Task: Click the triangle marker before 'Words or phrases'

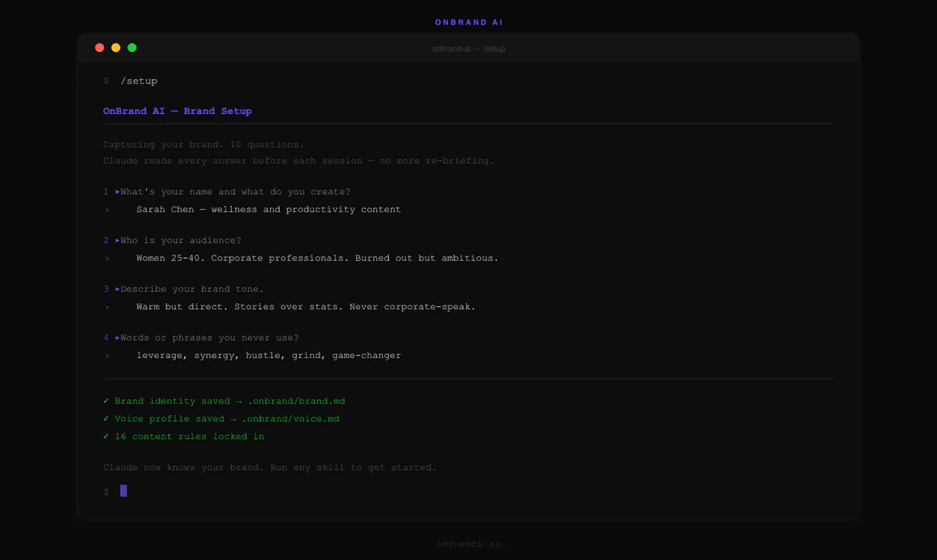Action: coord(117,338)
